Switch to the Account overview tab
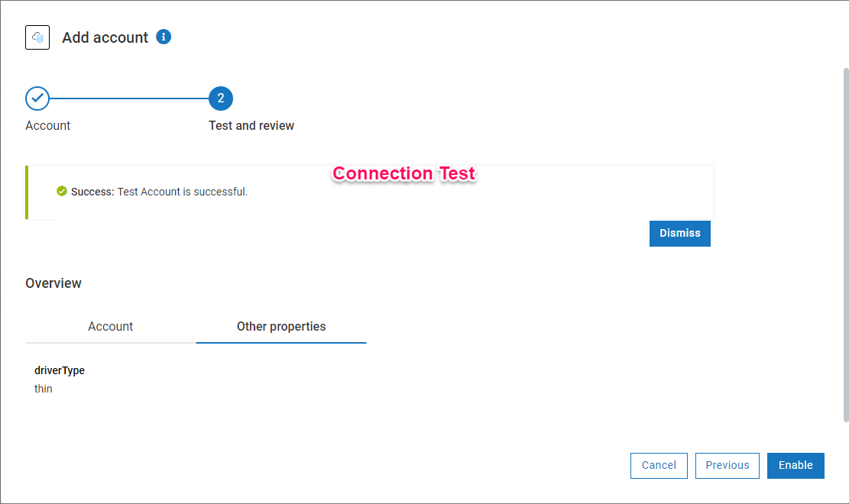 point(110,327)
